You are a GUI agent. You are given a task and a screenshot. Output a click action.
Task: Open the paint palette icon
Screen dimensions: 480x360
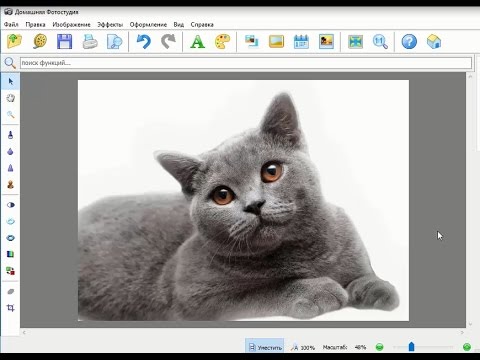click(222, 42)
